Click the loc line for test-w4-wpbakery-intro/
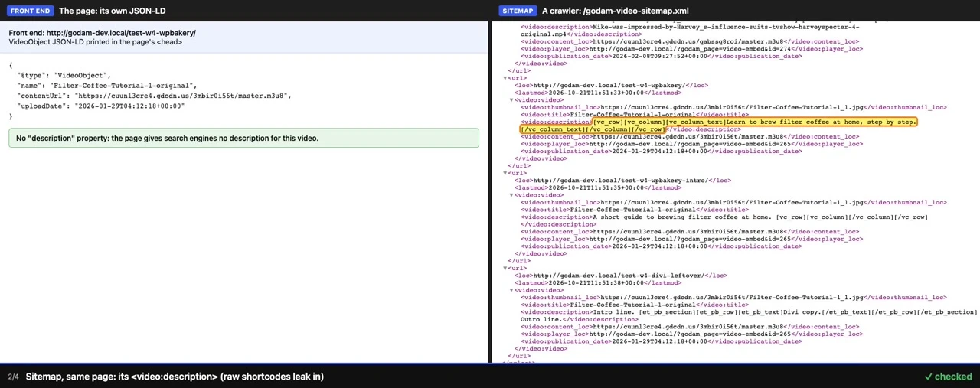 pos(622,181)
